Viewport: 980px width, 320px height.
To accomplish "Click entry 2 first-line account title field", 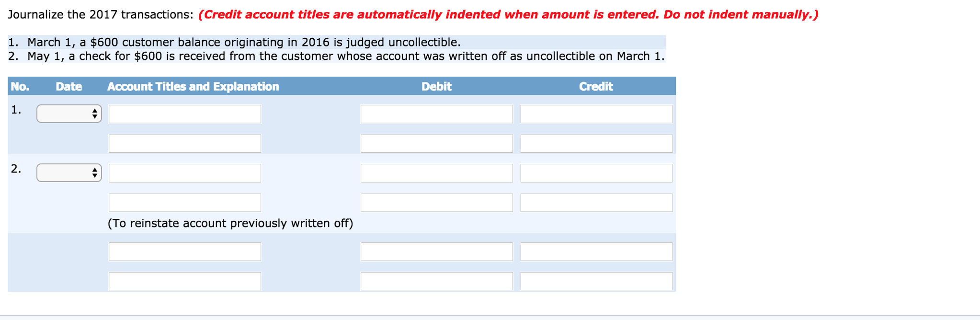I will pyautogui.click(x=185, y=173).
